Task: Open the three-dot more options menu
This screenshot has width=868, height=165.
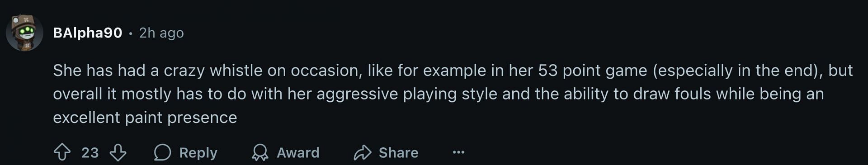Action: 458,152
